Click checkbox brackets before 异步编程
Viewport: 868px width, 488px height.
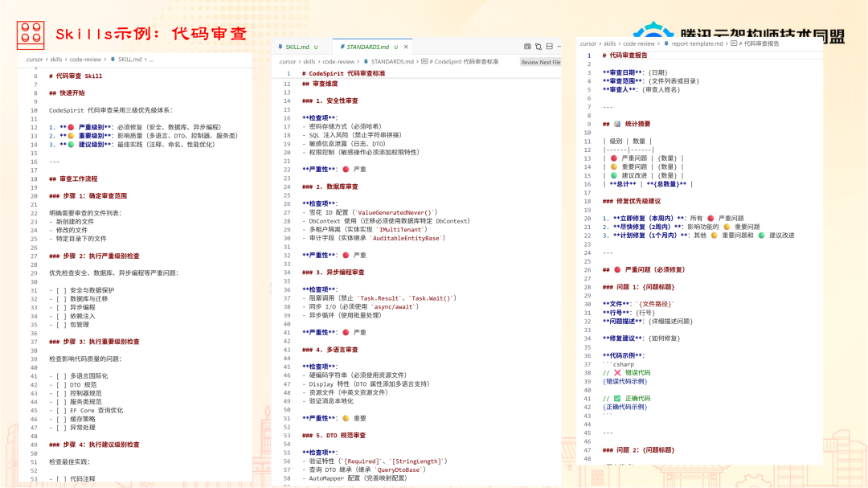pos(61,307)
